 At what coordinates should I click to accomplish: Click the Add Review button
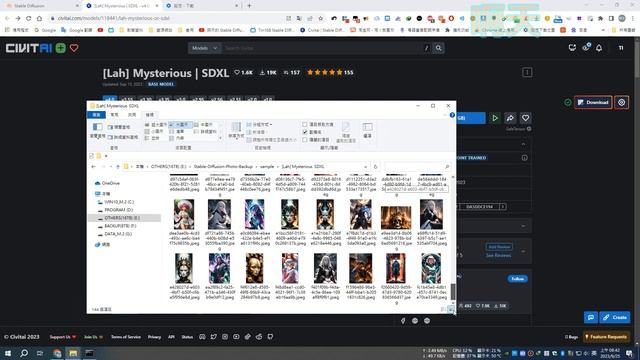(x=499, y=247)
